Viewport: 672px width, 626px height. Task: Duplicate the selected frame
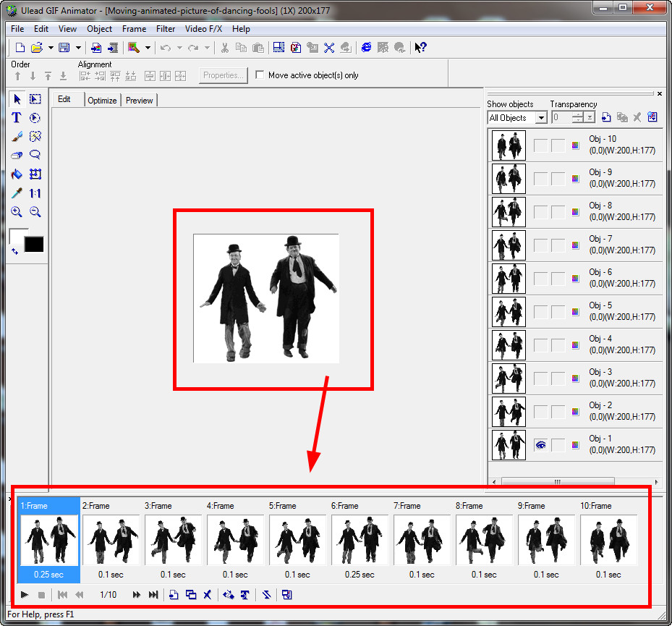191,595
